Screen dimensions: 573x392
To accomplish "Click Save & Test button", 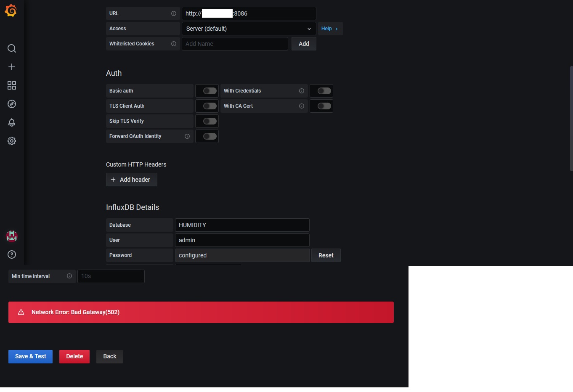I will coord(30,356).
